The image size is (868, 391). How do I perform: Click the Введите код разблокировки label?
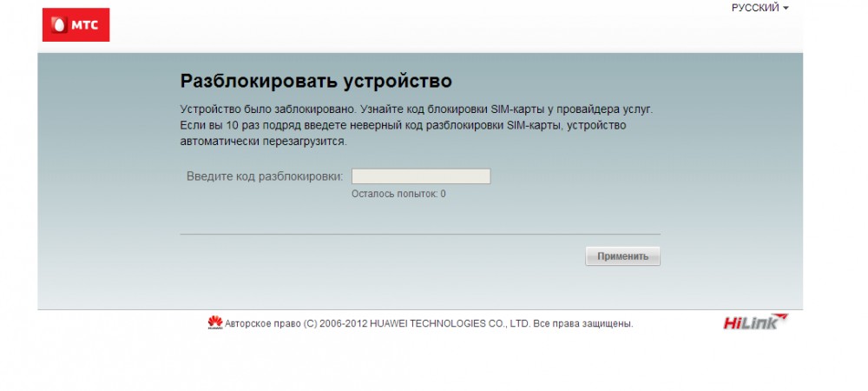point(265,176)
